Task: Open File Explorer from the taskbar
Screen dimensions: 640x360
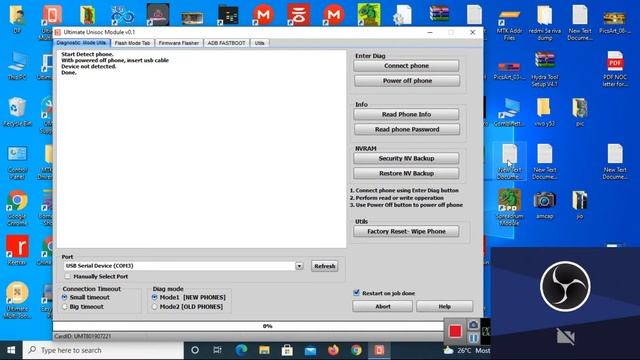Action: [264, 350]
